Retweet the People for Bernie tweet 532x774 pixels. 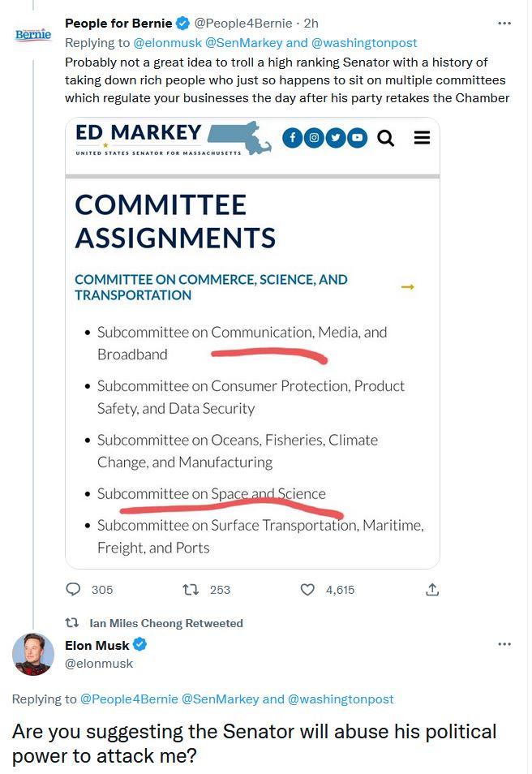[191, 589]
